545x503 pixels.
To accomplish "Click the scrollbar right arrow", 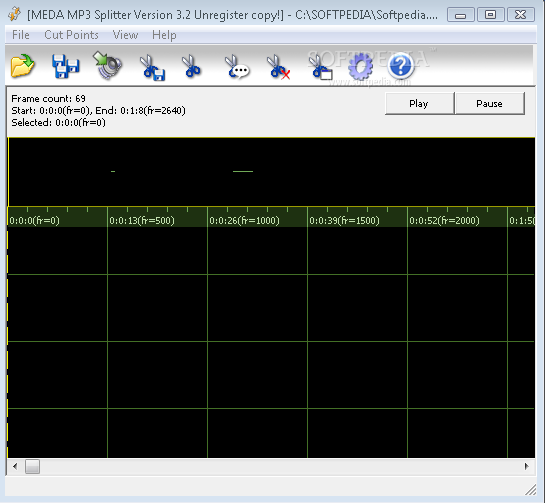I will coord(527,467).
